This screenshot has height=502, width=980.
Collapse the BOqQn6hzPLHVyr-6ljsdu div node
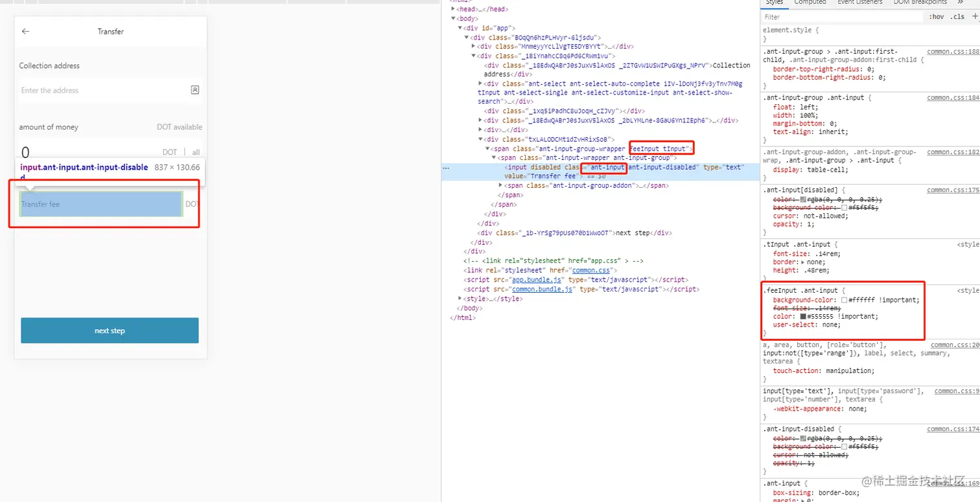coord(467,38)
